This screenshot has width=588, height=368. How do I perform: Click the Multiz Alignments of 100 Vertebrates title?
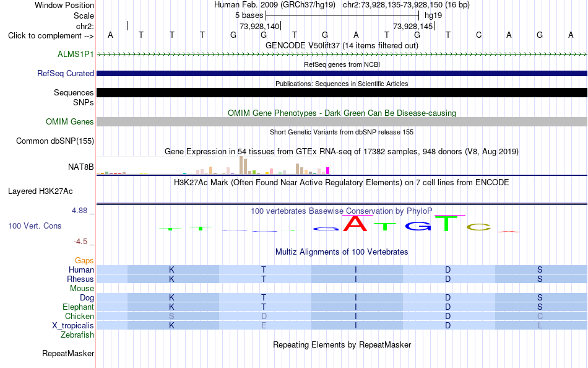[x=342, y=252]
